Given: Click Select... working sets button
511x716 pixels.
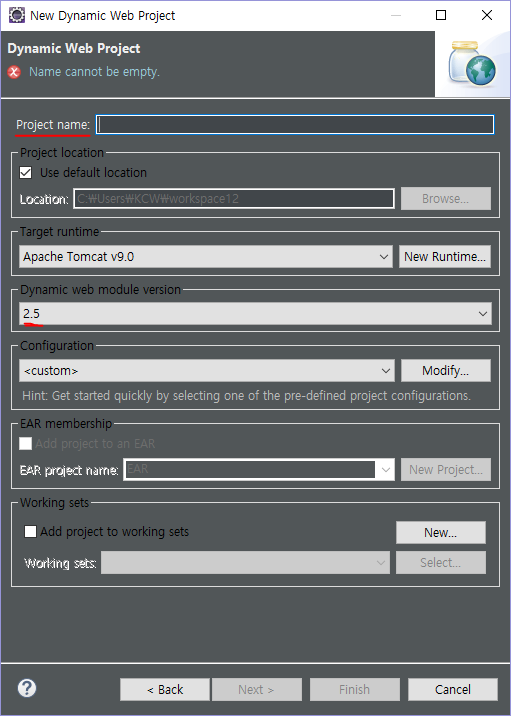Looking at the screenshot, I should pyautogui.click(x=441, y=563).
